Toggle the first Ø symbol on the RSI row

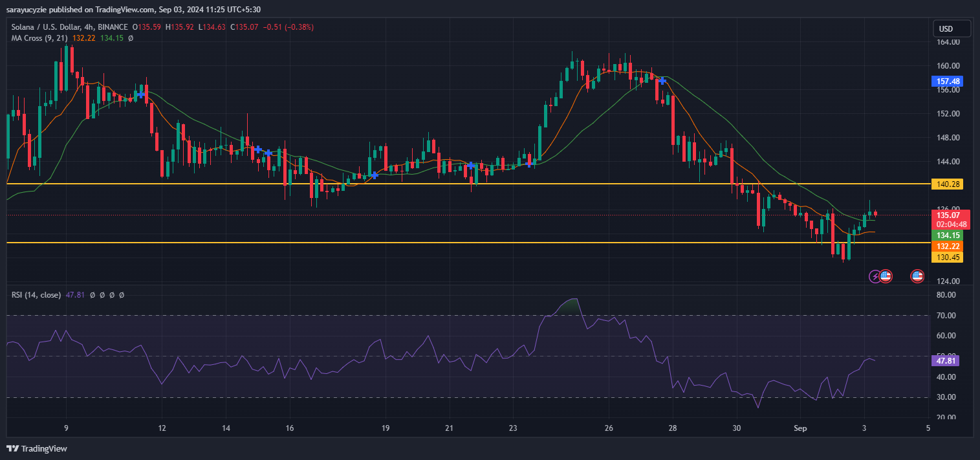pyautogui.click(x=93, y=294)
